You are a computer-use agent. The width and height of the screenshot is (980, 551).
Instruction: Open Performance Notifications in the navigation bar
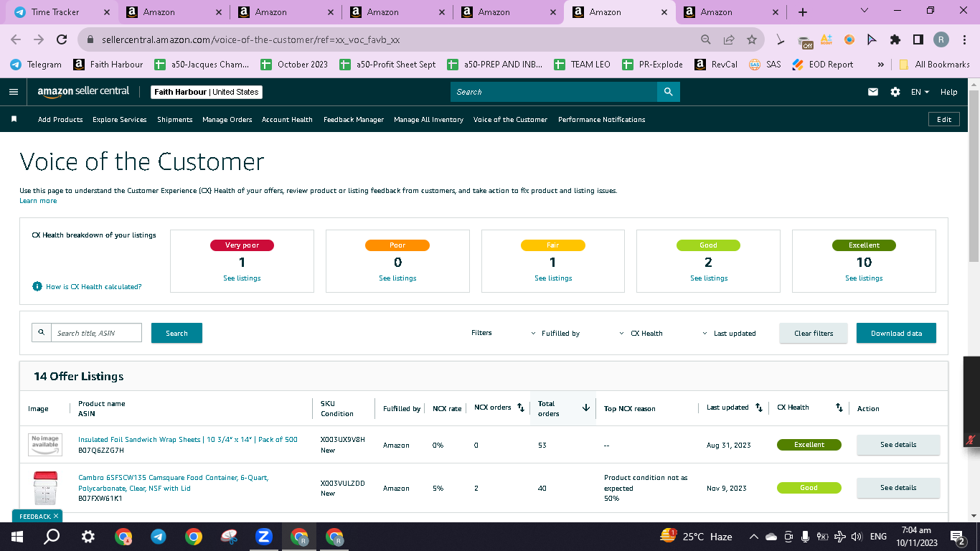pyautogui.click(x=602, y=119)
